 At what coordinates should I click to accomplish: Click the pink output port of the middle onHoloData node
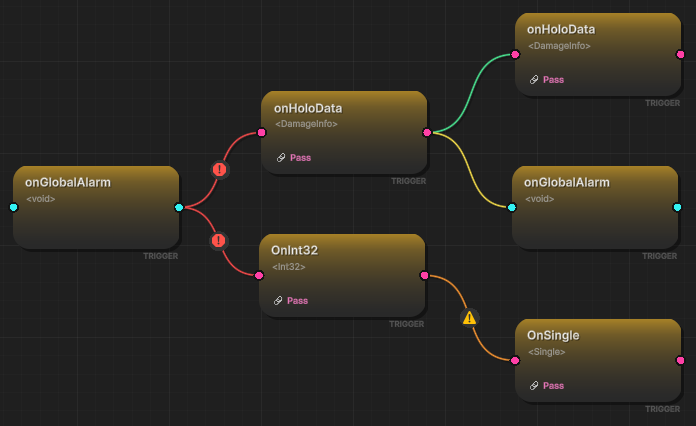(x=427, y=132)
